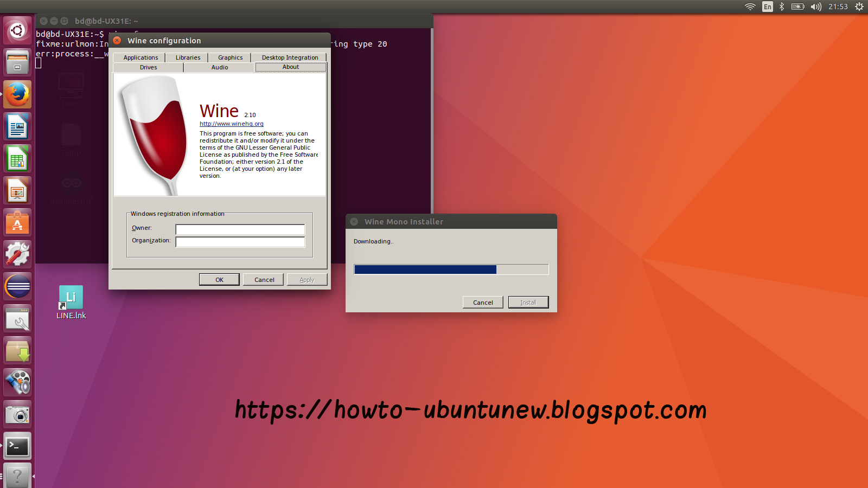Viewport: 868px width, 488px height.
Task: Switch to the Applications tab
Action: coord(141,57)
